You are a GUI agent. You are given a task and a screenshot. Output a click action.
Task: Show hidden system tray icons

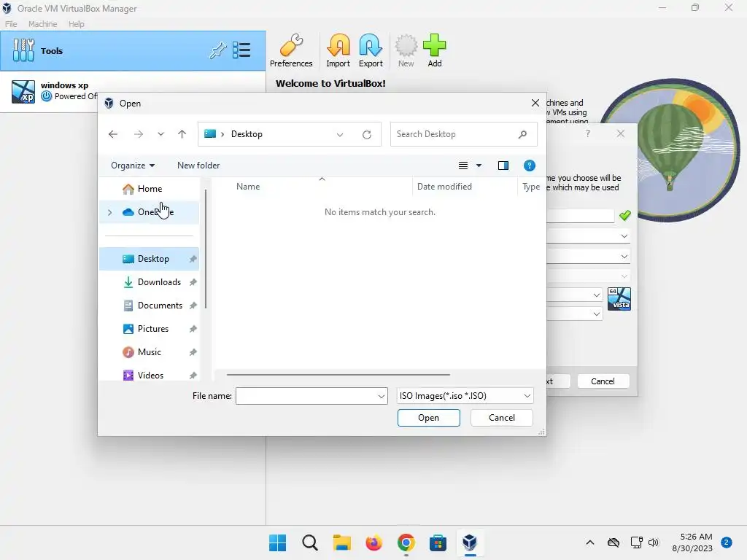coord(589,542)
